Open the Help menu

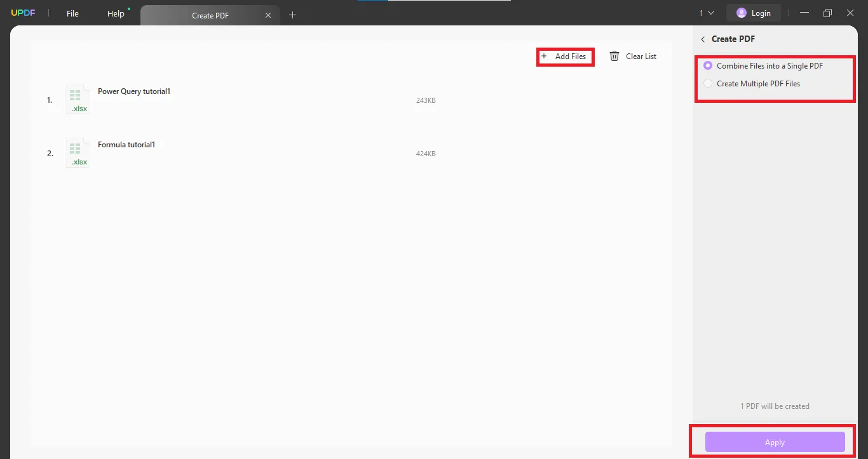(x=116, y=13)
